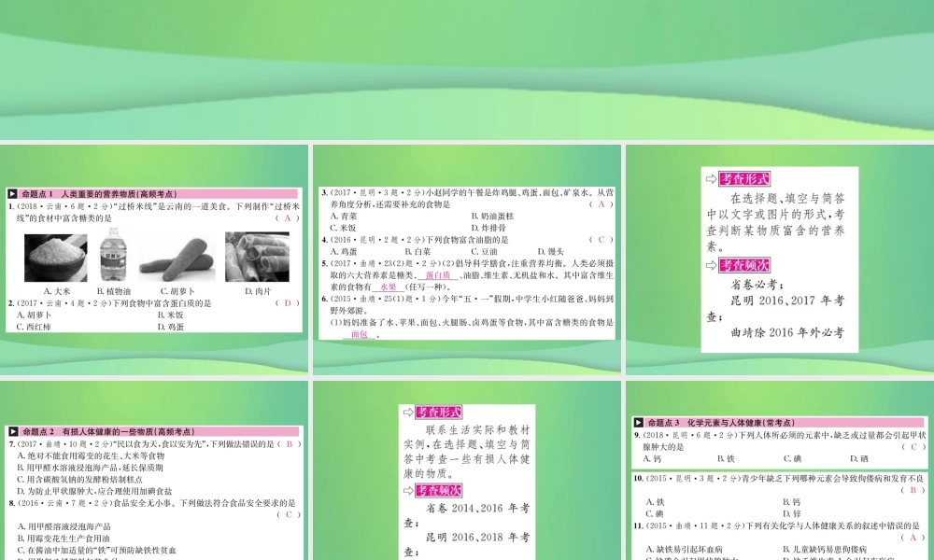Click the caption C. 胡萝卜 under the carrot image

[x=177, y=291]
